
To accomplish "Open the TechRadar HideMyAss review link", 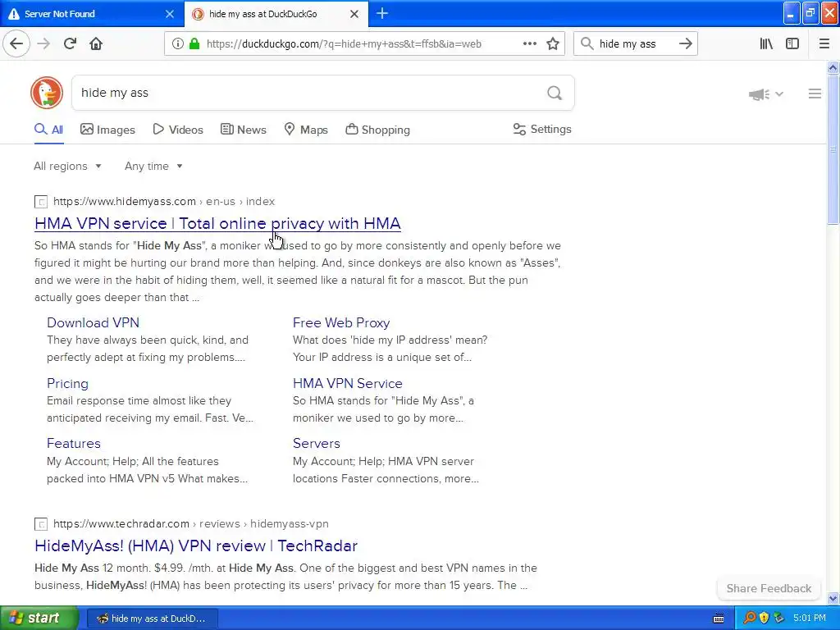I will coord(196,546).
